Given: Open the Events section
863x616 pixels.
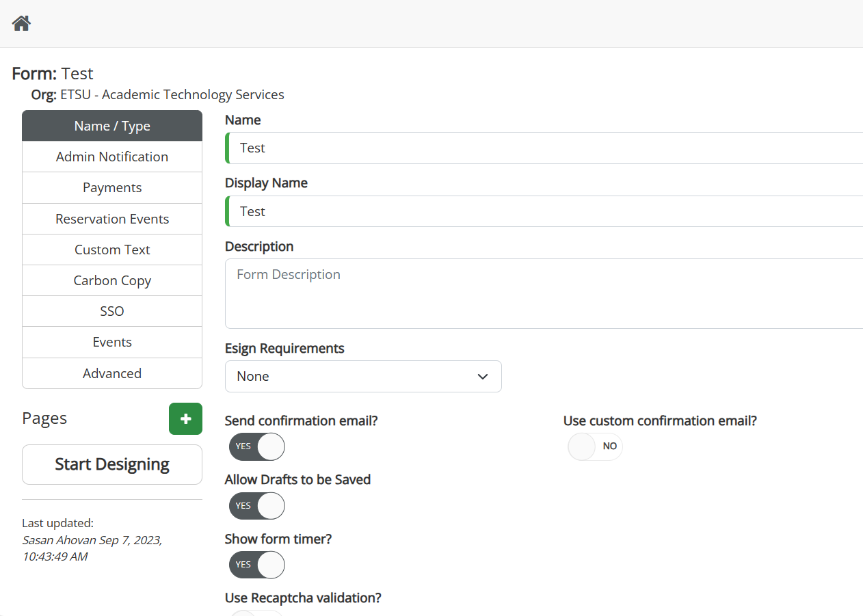Looking at the screenshot, I should 112,342.
